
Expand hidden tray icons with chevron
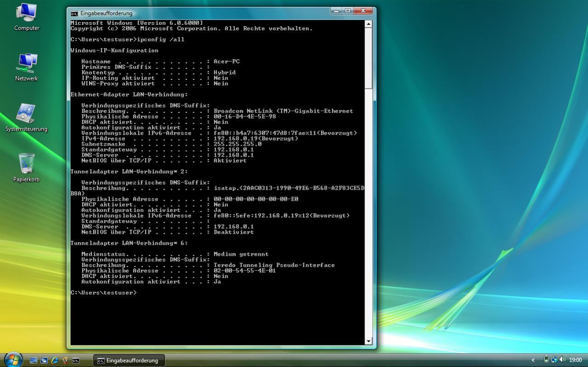pos(533,360)
